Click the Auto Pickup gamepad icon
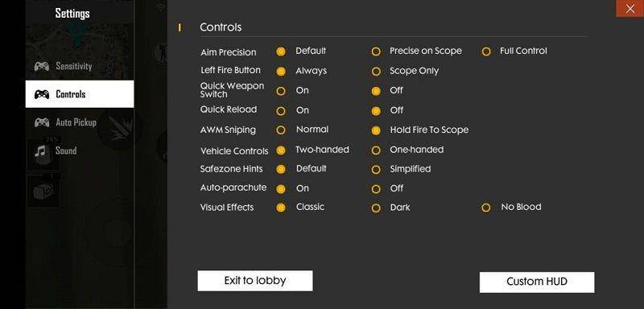Image resolution: width=644 pixels, height=309 pixels. point(42,122)
